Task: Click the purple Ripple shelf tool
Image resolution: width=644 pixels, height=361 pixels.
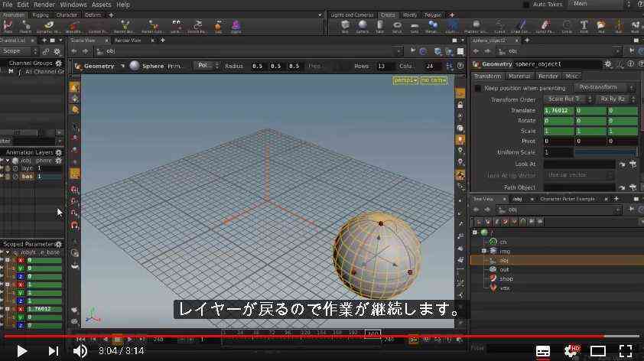Action: pos(236,26)
